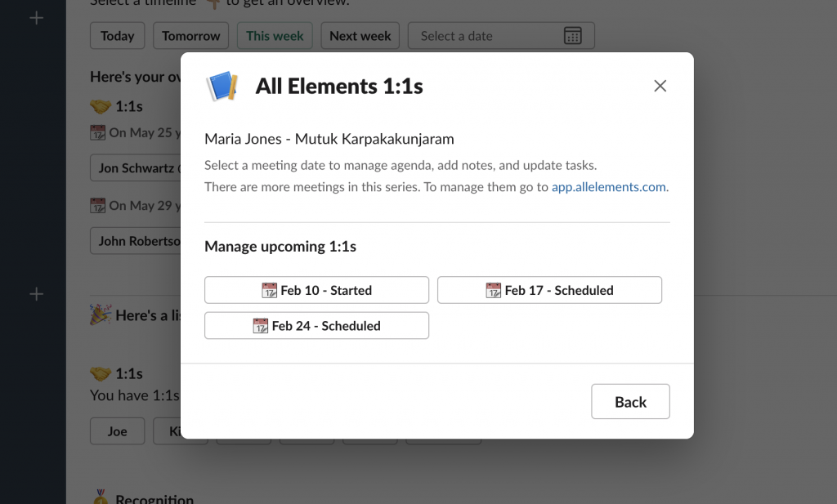Click the Maria Jones - Mutuk Karpakakunjaram title
Image resolution: width=837 pixels, height=504 pixels.
329,139
